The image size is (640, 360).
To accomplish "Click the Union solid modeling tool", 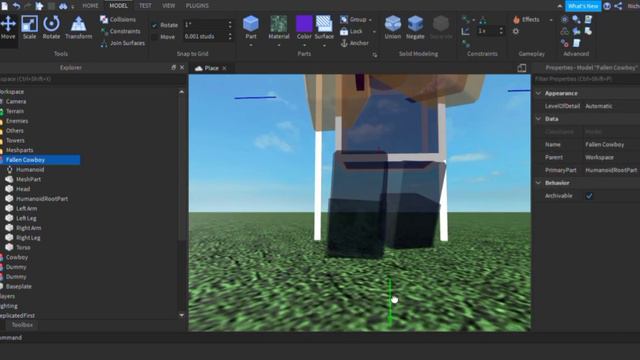I will (393, 27).
